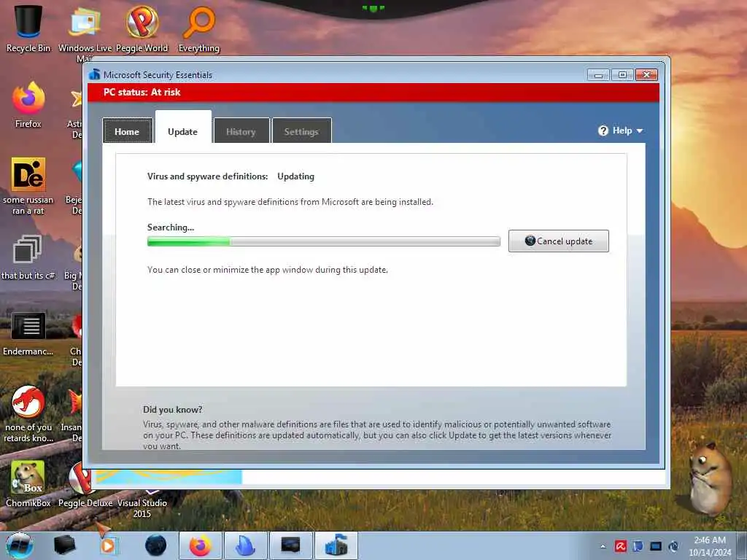
Task: Open the dark globe taskbar icon
Action: [x=156, y=545]
